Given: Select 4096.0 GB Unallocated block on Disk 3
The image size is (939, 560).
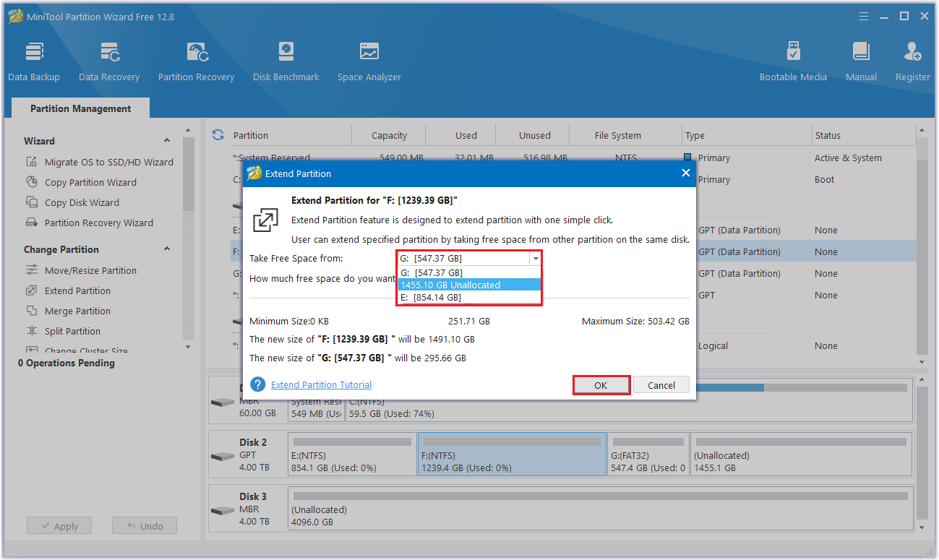Looking at the screenshot, I should click(599, 509).
